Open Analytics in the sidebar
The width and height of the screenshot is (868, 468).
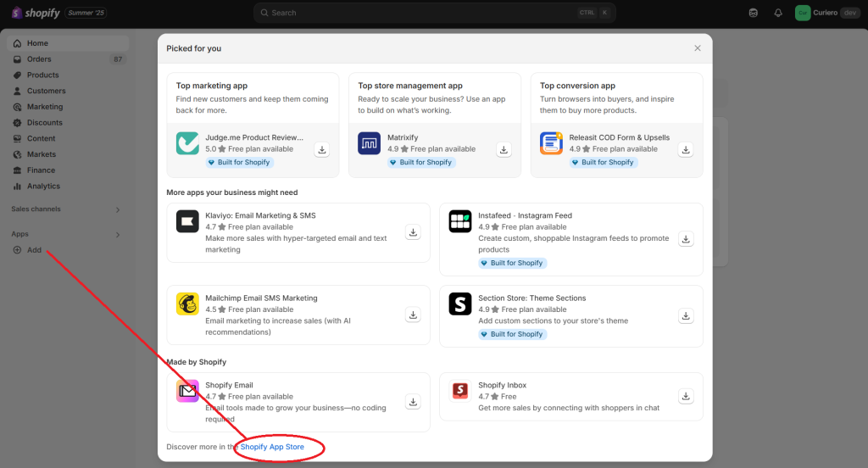pos(68,186)
